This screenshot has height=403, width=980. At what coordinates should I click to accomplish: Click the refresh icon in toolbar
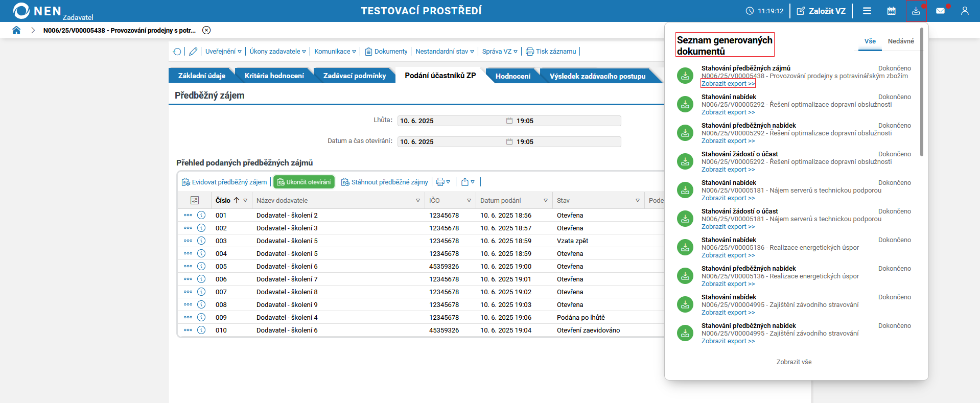click(x=177, y=52)
